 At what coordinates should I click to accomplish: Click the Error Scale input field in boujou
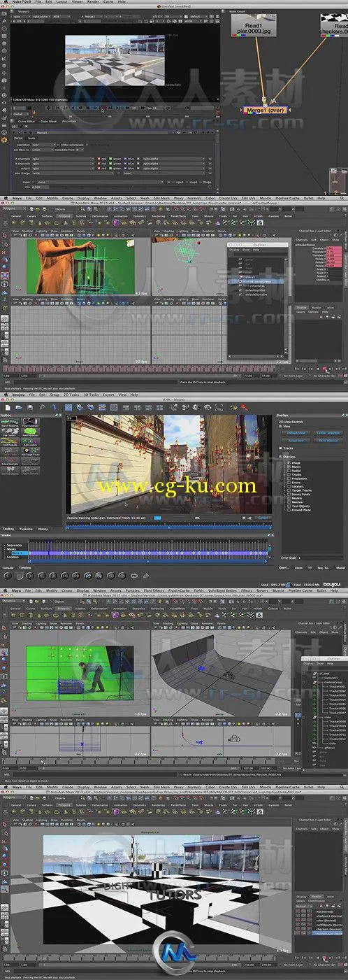(x=321, y=557)
